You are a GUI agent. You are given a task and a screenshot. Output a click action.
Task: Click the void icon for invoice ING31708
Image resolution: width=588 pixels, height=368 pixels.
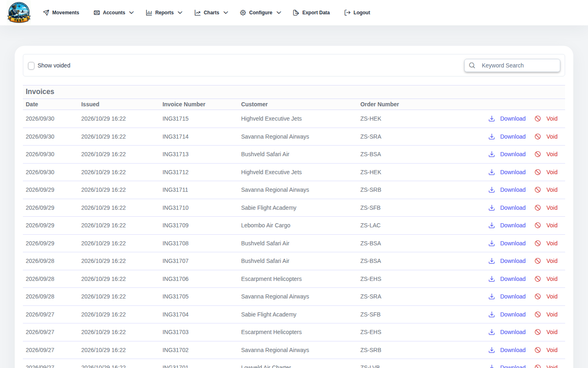point(538,243)
